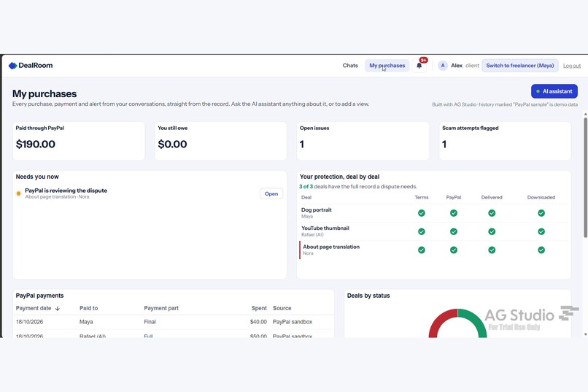Click the You still owe card

(x=221, y=141)
